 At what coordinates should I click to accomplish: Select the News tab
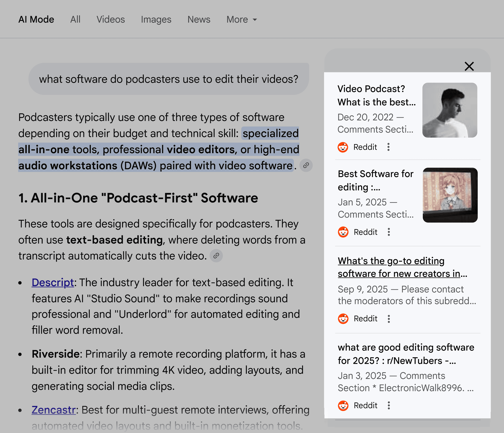click(x=199, y=20)
